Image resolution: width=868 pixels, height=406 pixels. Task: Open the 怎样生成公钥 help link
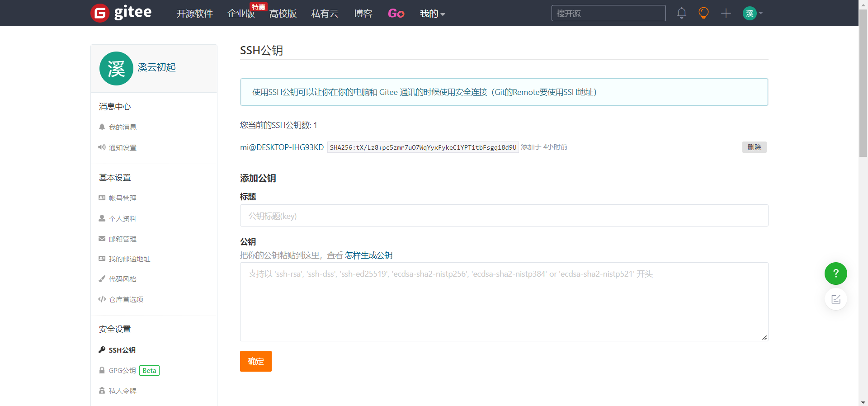point(368,255)
